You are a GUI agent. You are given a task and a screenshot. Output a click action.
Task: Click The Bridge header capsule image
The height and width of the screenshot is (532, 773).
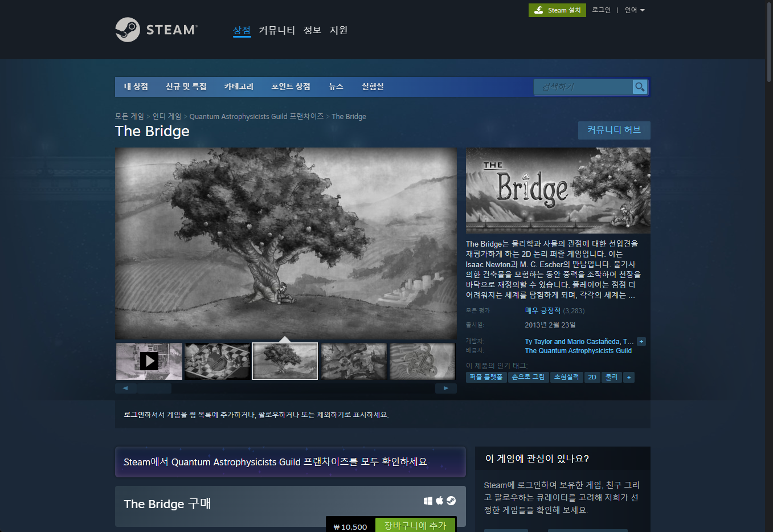tap(558, 190)
